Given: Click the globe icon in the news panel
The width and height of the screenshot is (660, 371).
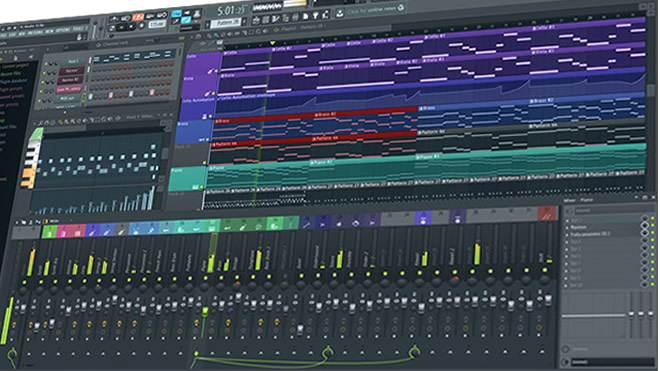Looking at the screenshot, I should click(x=401, y=7).
